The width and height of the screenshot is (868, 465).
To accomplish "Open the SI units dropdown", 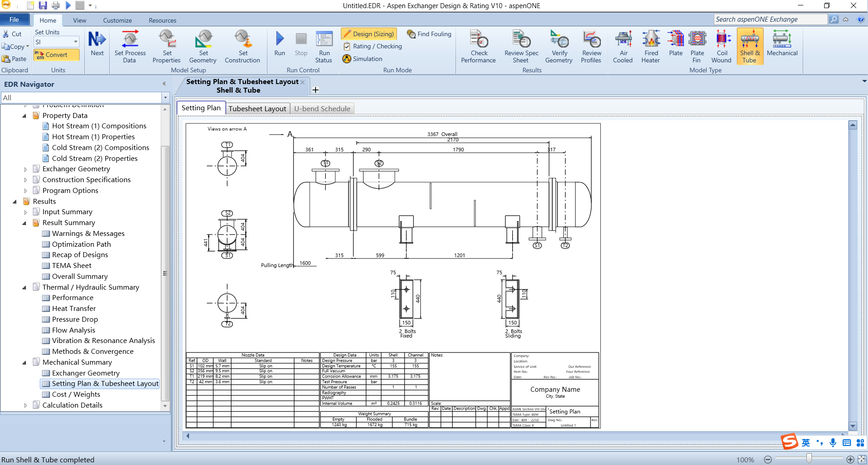I will click(75, 42).
